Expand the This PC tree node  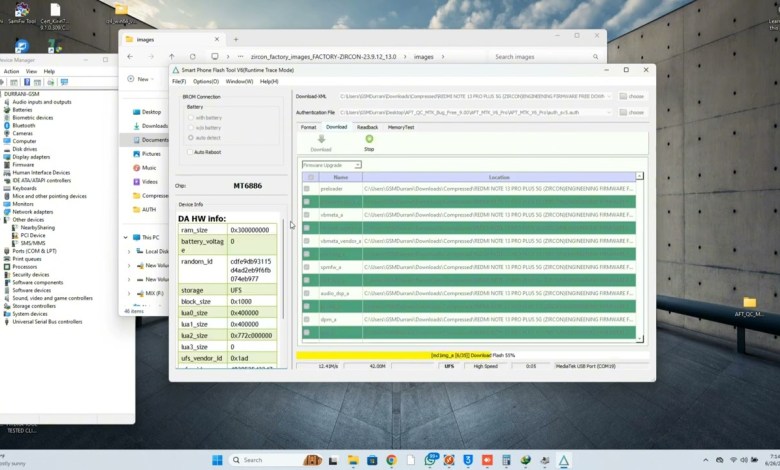click(x=126, y=237)
